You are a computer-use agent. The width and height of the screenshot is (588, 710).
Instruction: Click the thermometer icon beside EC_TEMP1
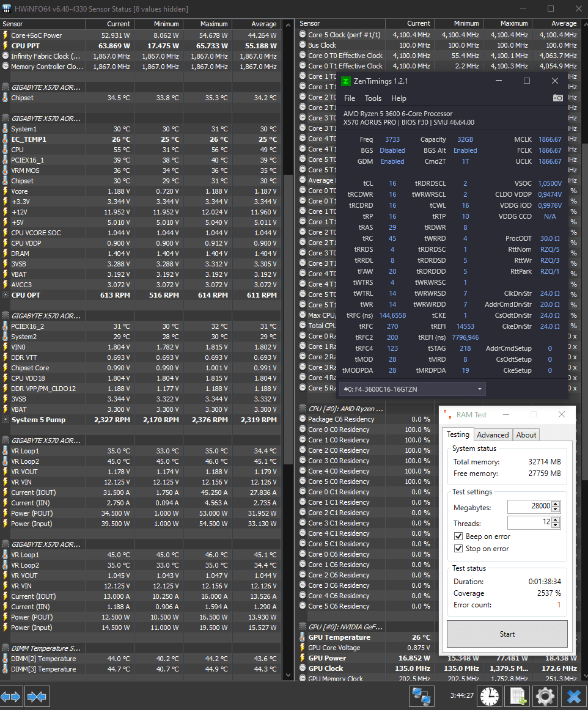(x=6, y=139)
